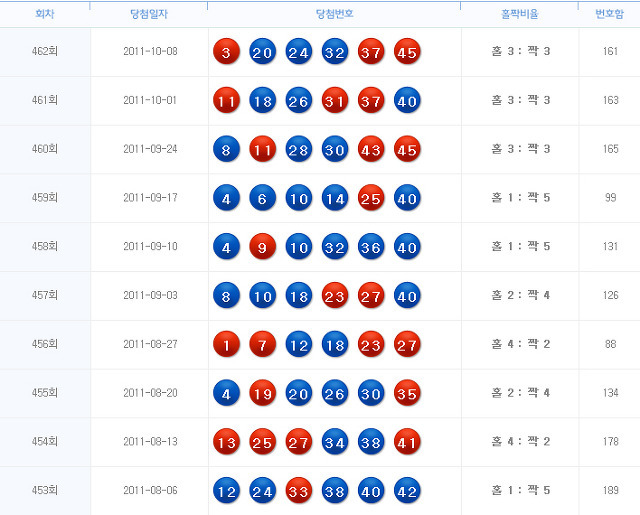Select the 454회 round cell

(45, 442)
